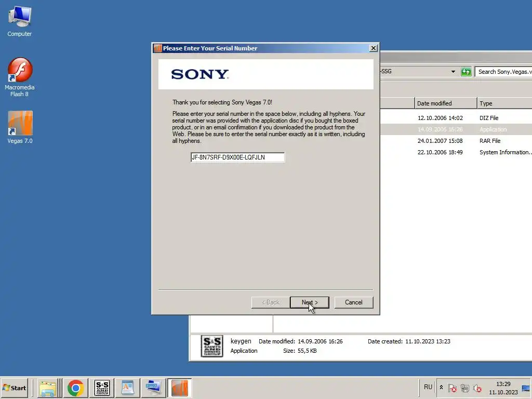The width and height of the screenshot is (532, 399).
Task: Select the DIZ File row in Explorer
Action: click(456, 118)
